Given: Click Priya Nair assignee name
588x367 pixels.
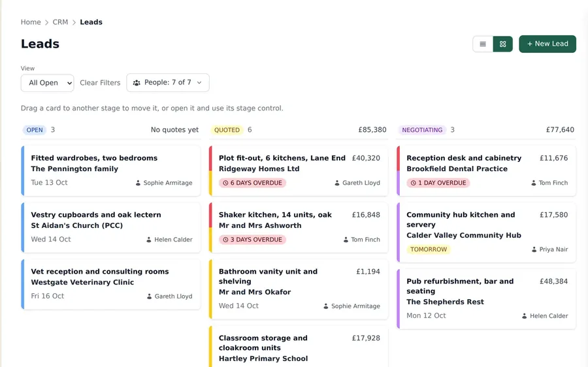Looking at the screenshot, I should 553,249.
